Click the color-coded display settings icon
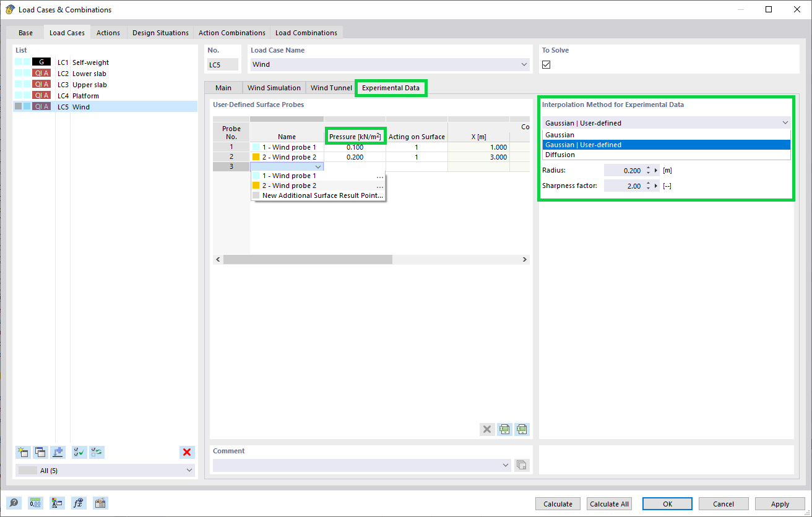 click(x=57, y=503)
